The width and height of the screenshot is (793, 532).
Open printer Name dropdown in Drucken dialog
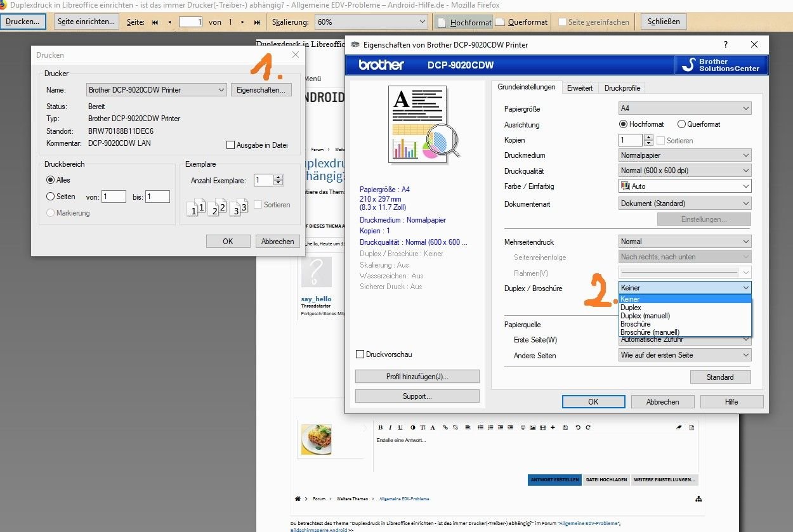click(x=157, y=90)
